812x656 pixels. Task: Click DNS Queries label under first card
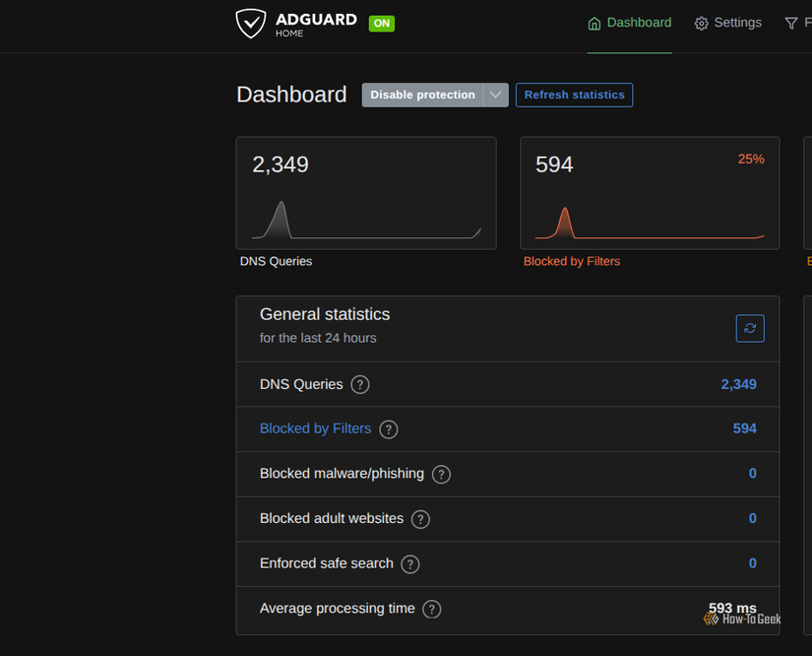pyautogui.click(x=276, y=261)
